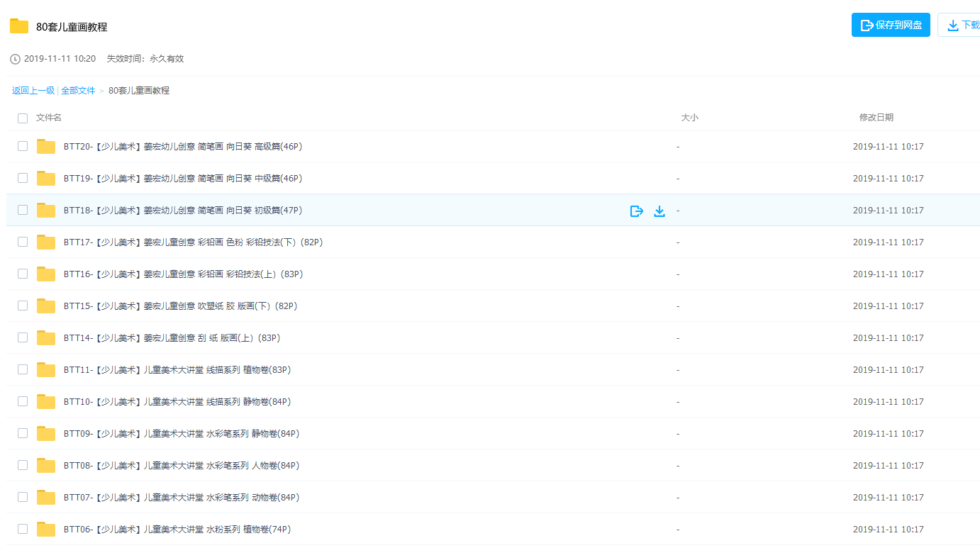Click the folder icon for BTT14 row
This screenshot has height=548, width=980.
[x=46, y=338]
